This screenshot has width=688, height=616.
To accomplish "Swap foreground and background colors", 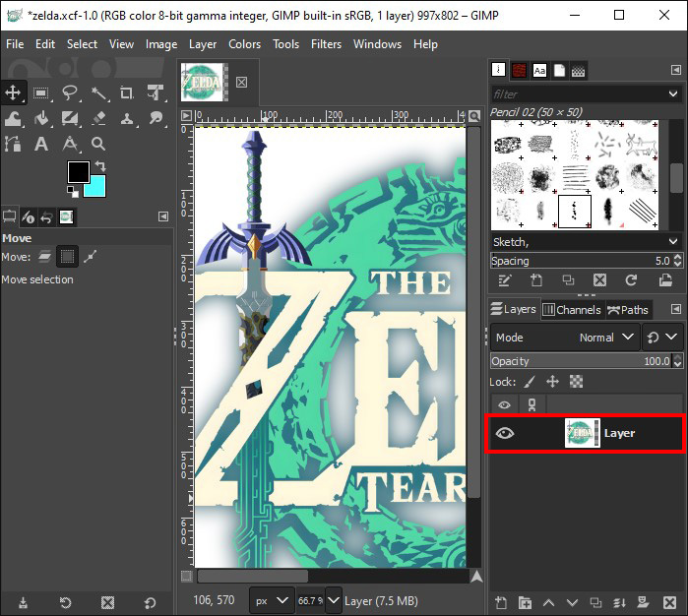I will click(101, 167).
